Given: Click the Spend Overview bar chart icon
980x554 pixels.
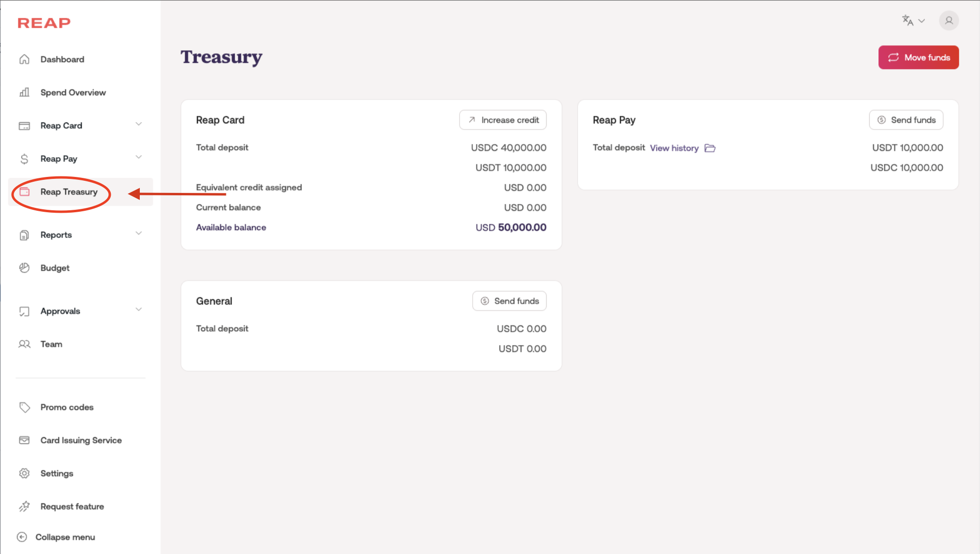Looking at the screenshot, I should pyautogui.click(x=24, y=92).
